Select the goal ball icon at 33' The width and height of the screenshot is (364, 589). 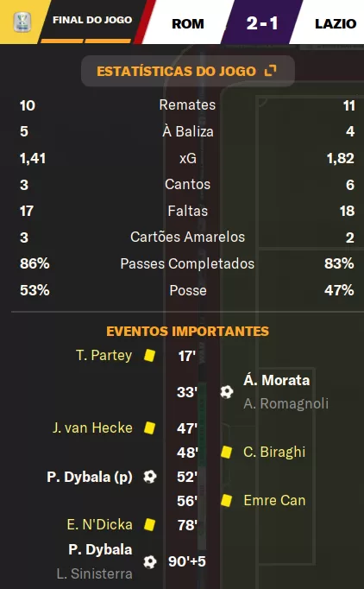click(x=226, y=392)
